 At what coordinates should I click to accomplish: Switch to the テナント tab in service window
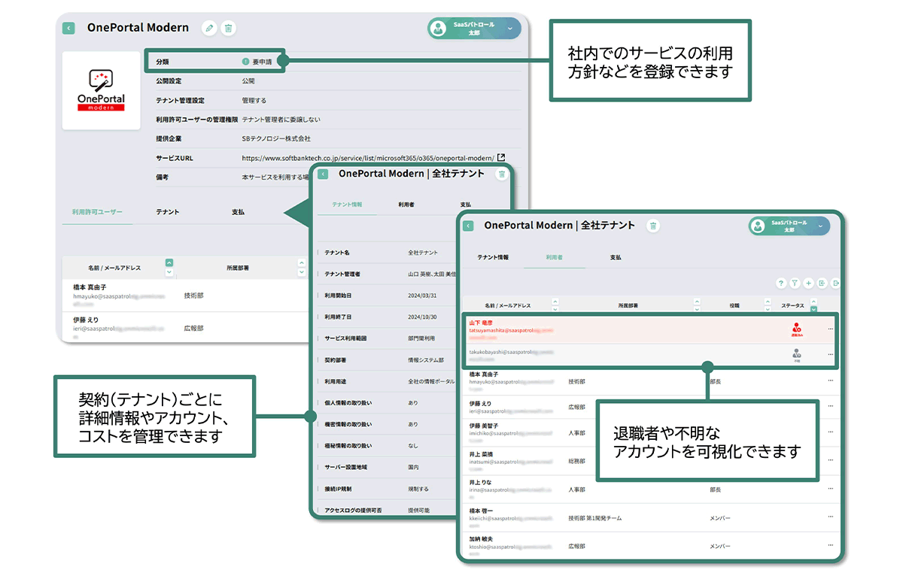pos(168,212)
